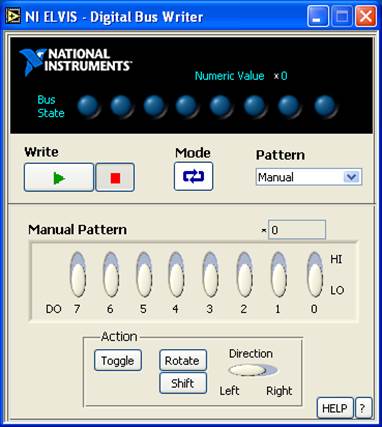Click the Bus State LED above DO 5
This screenshot has height=427, width=382.
pos(155,106)
